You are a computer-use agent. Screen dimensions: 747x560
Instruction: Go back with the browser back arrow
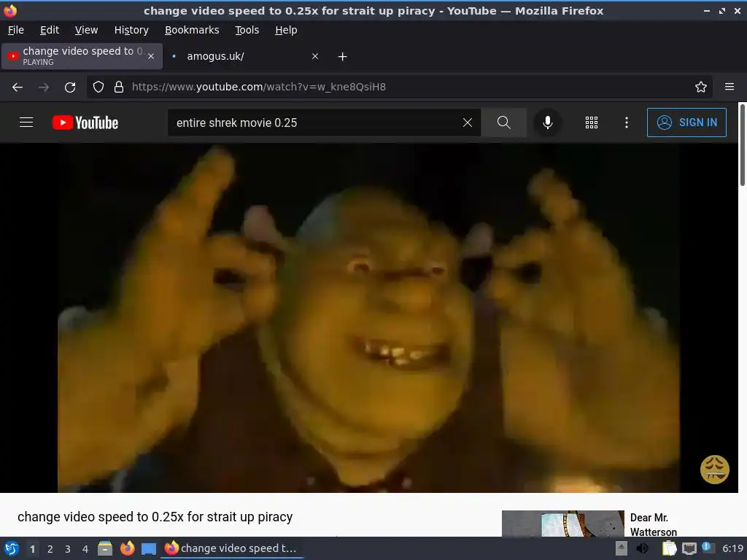coord(18,87)
